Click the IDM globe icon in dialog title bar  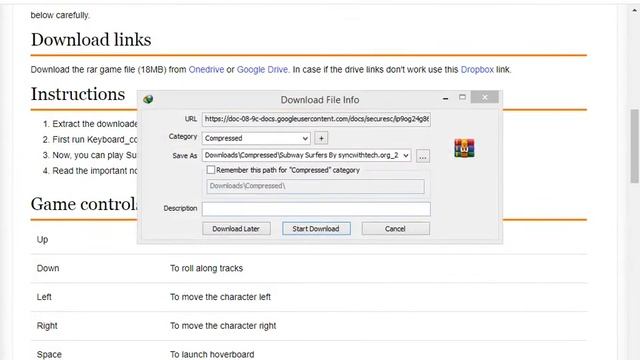click(148, 99)
